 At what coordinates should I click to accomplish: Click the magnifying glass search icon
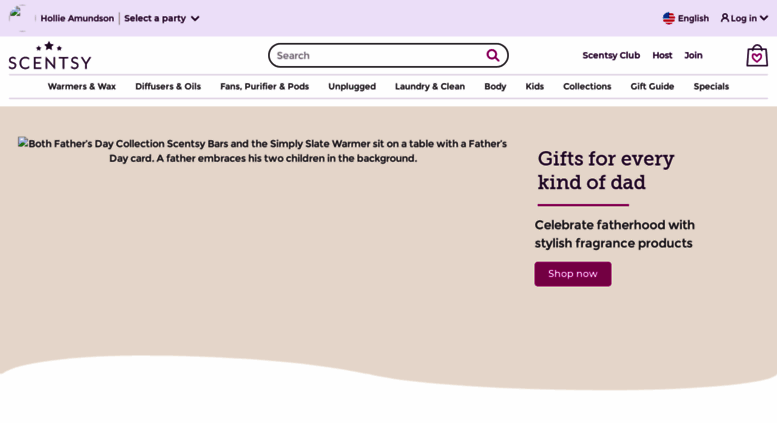click(x=493, y=55)
